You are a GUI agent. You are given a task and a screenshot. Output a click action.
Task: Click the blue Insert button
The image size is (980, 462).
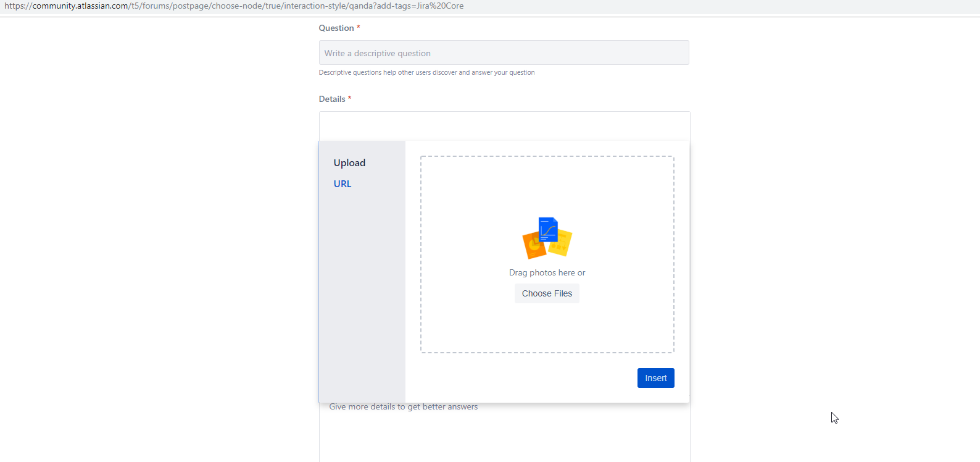pyautogui.click(x=655, y=378)
